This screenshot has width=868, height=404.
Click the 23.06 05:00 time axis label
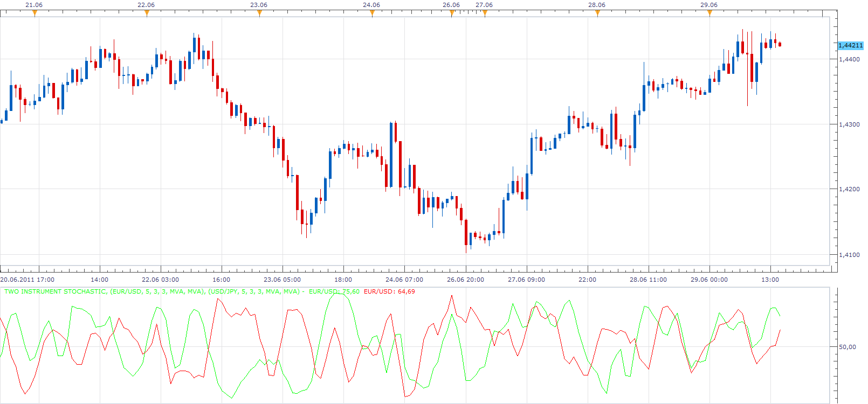click(283, 280)
